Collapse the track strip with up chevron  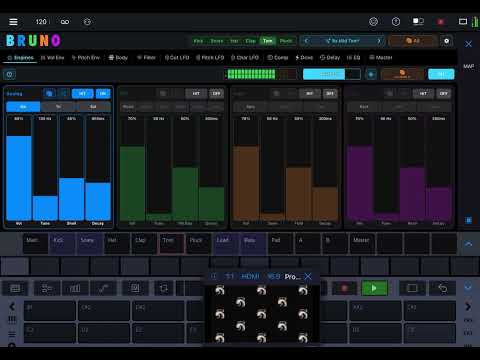point(468,244)
